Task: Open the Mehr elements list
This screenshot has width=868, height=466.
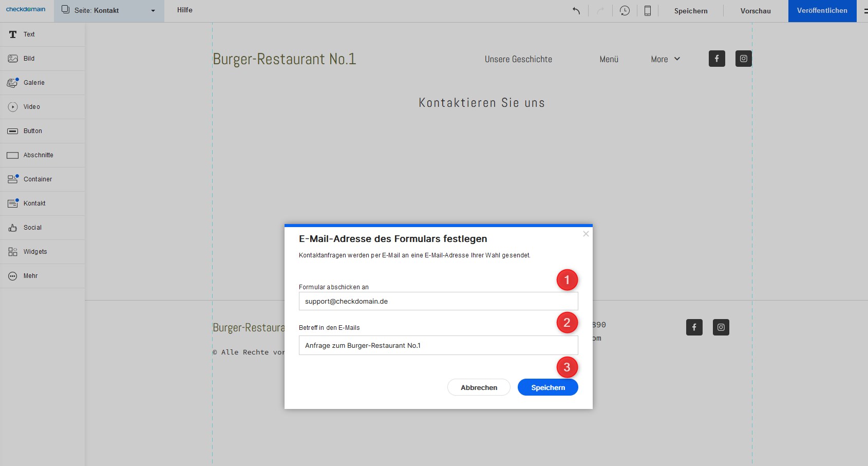Action: 30,276
